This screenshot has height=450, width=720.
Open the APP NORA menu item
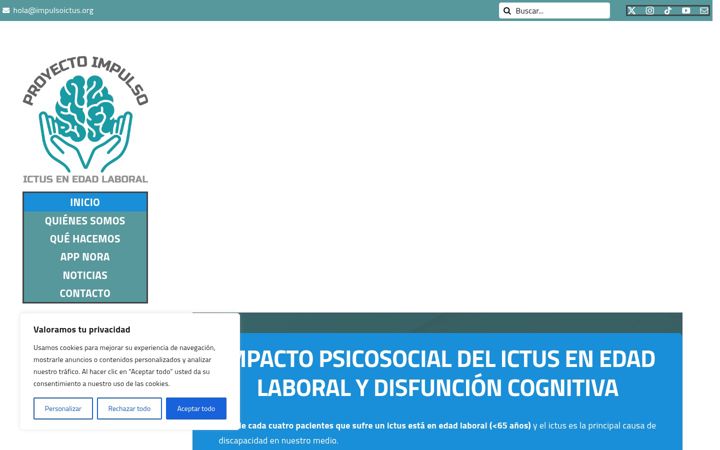85,257
